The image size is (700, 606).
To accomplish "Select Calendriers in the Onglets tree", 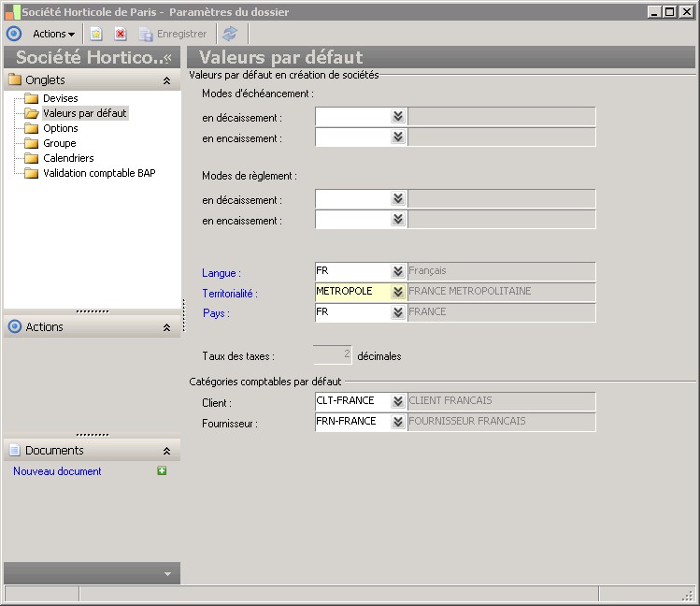I will [x=68, y=158].
